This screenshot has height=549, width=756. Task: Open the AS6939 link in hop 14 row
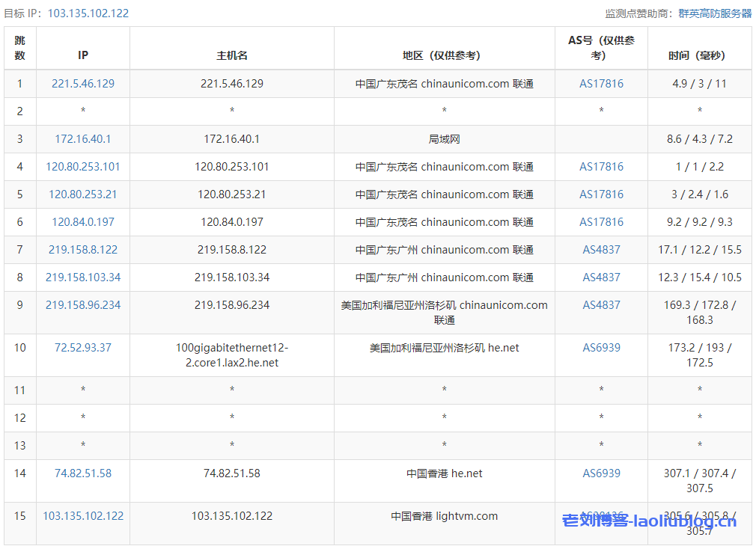[601, 473]
